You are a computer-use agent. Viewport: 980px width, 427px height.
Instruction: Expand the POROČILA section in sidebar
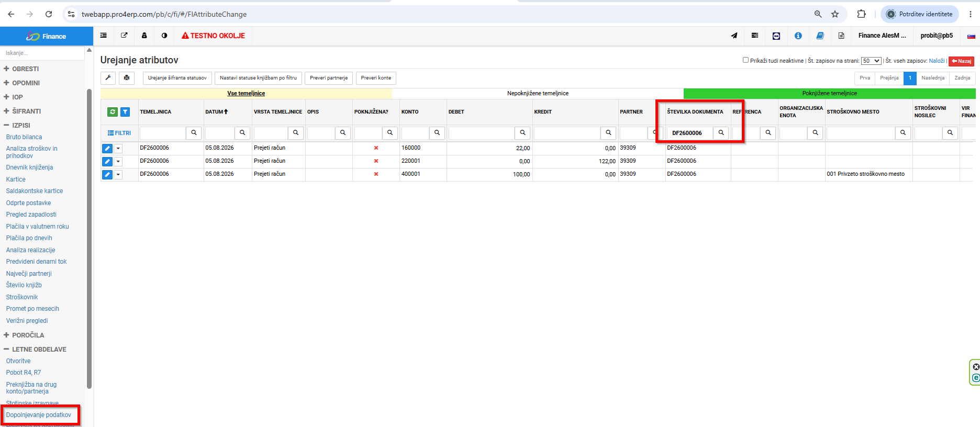24,335
